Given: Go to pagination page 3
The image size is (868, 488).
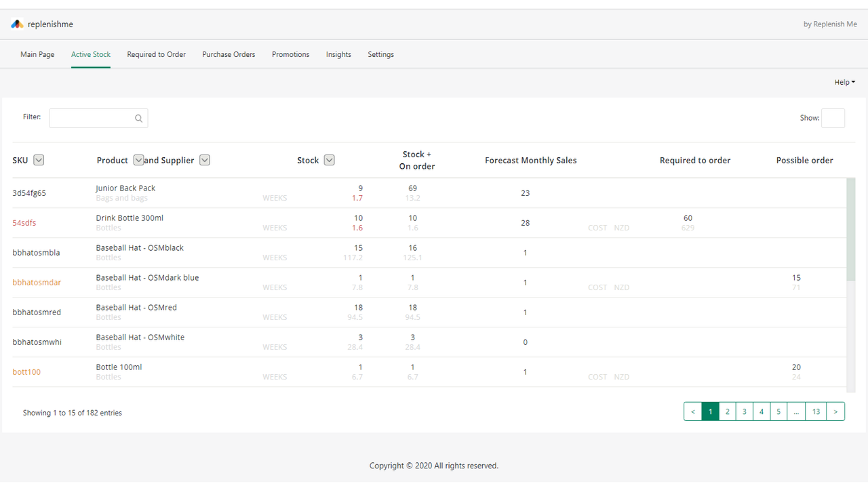Looking at the screenshot, I should click(x=744, y=411).
